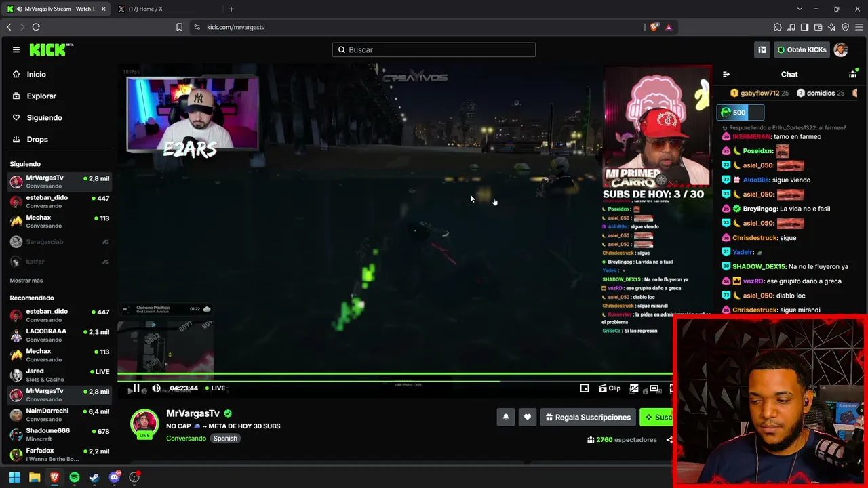Image resolution: width=868 pixels, height=488 pixels.
Task: Open Spotify from the taskbar
Action: [75, 477]
